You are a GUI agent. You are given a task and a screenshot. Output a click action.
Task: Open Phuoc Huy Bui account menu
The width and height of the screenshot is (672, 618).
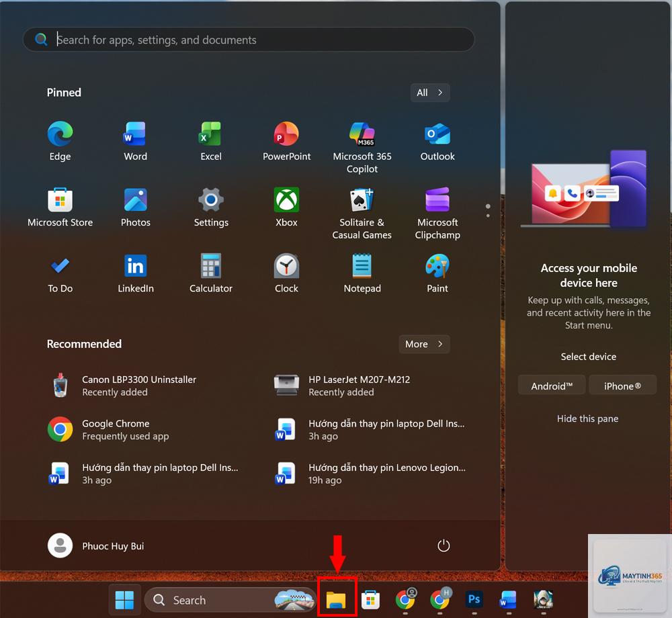pyautogui.click(x=96, y=545)
